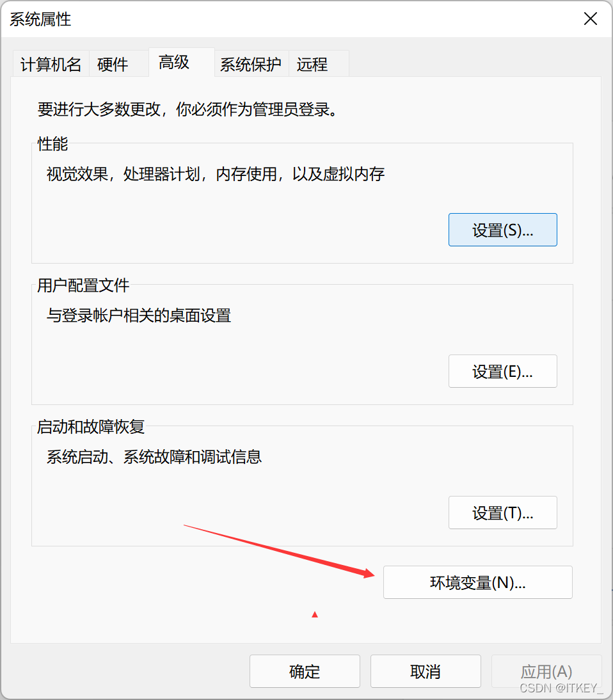Click the 性能 group label

coord(52,144)
